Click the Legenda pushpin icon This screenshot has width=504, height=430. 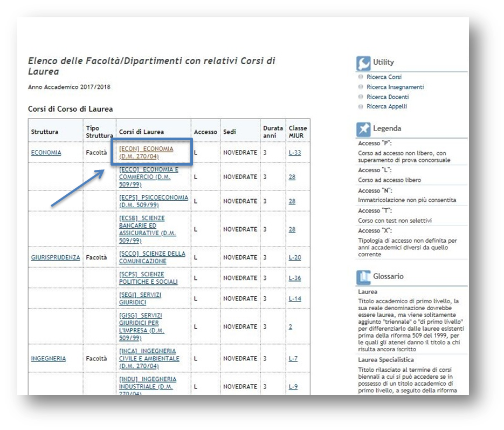coord(363,129)
